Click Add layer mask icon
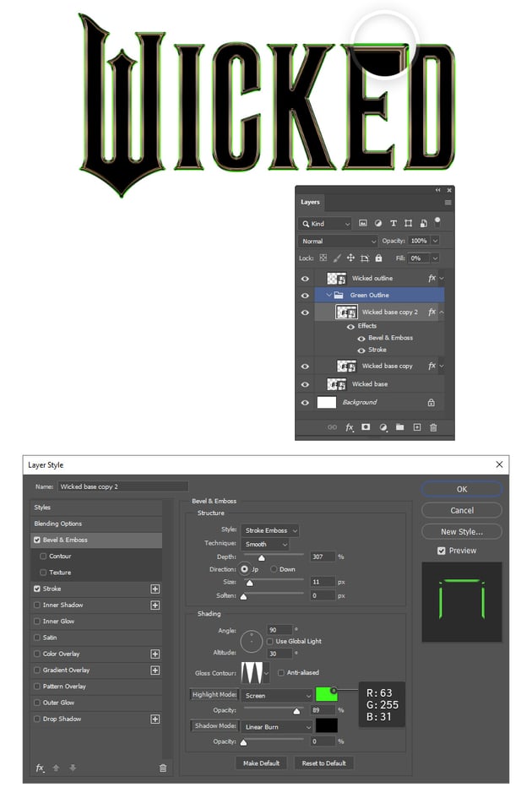The height and width of the screenshot is (798, 532). pyautogui.click(x=366, y=427)
